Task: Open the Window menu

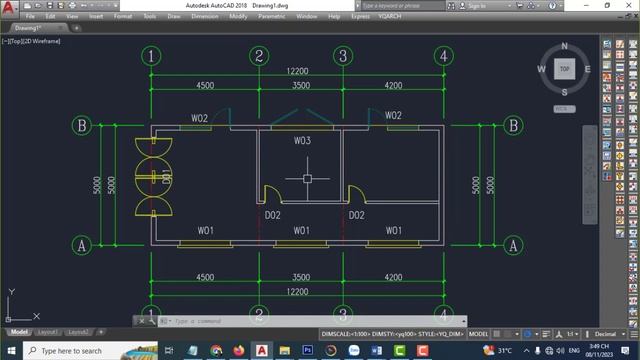Action: tap(307, 16)
